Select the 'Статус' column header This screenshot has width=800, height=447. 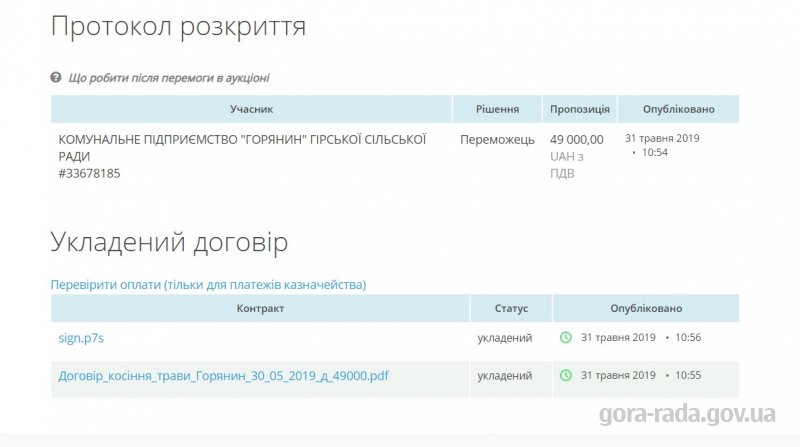click(x=511, y=308)
